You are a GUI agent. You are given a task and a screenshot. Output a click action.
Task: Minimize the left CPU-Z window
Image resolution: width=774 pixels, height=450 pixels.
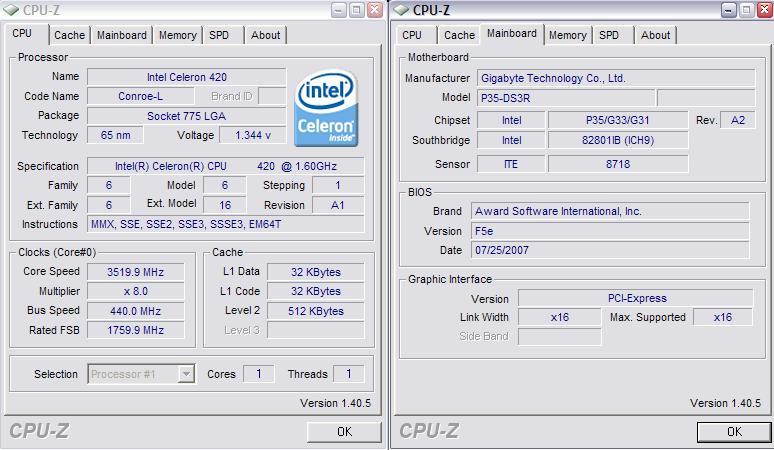pos(339,10)
